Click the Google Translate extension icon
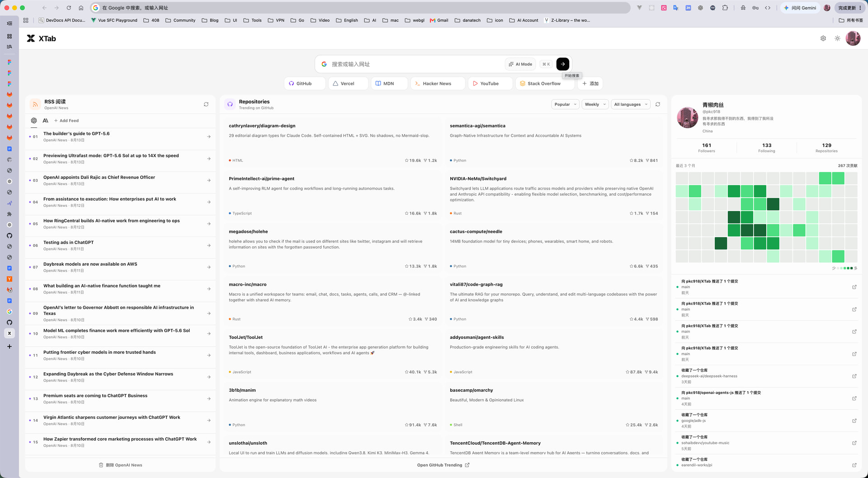 coord(676,8)
